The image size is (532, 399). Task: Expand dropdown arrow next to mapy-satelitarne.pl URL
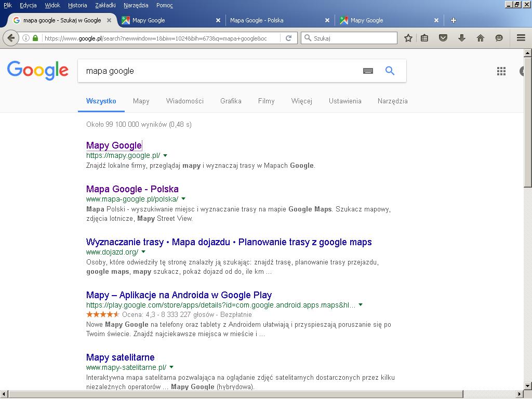171,367
